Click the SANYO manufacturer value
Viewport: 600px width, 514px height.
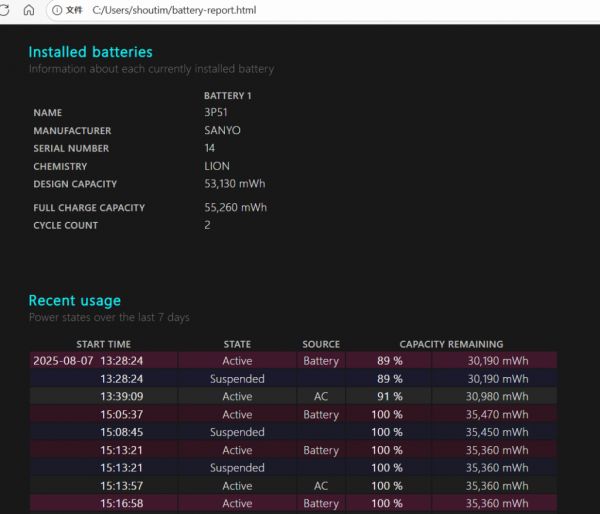222,131
